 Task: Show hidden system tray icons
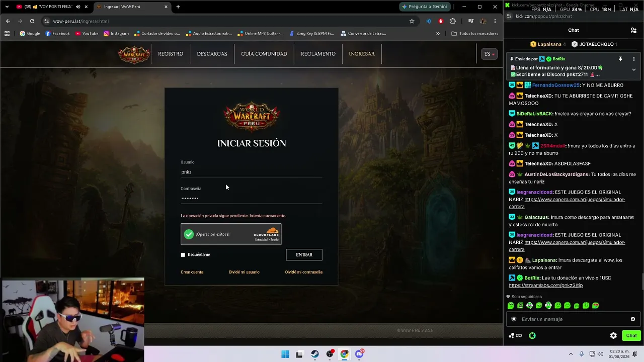571,354
